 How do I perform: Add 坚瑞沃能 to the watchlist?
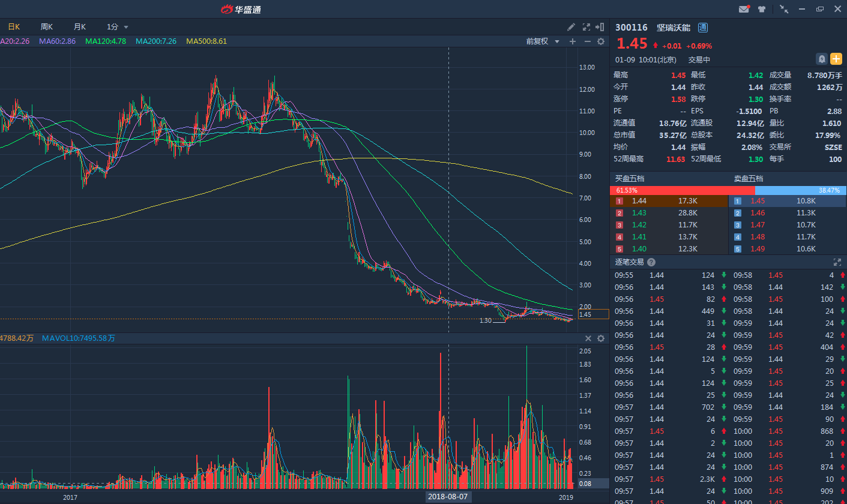[x=836, y=59]
